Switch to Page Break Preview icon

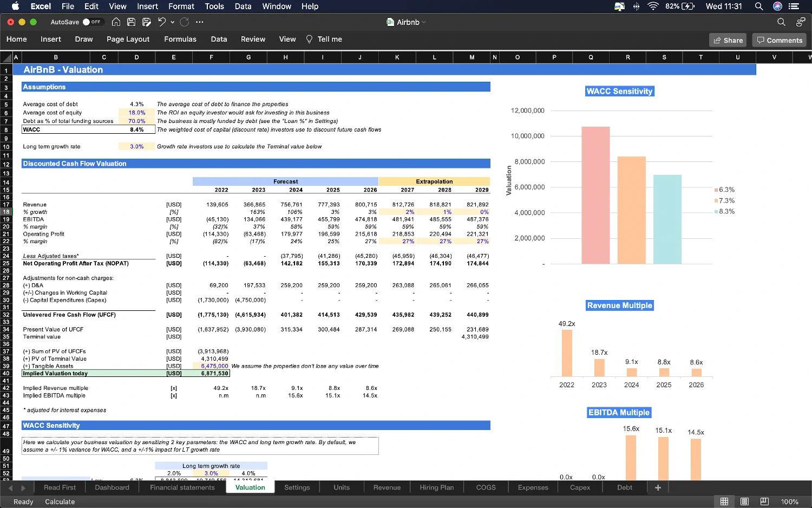764,502
